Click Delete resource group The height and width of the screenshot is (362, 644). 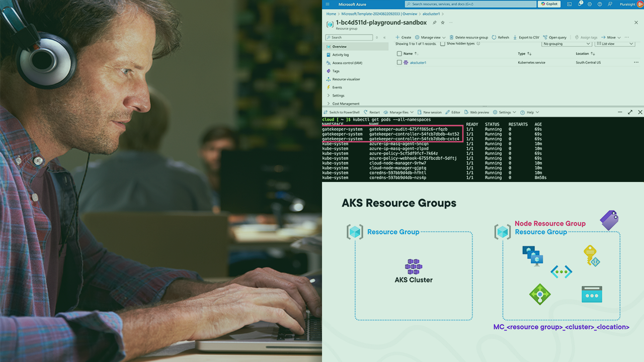(x=468, y=37)
